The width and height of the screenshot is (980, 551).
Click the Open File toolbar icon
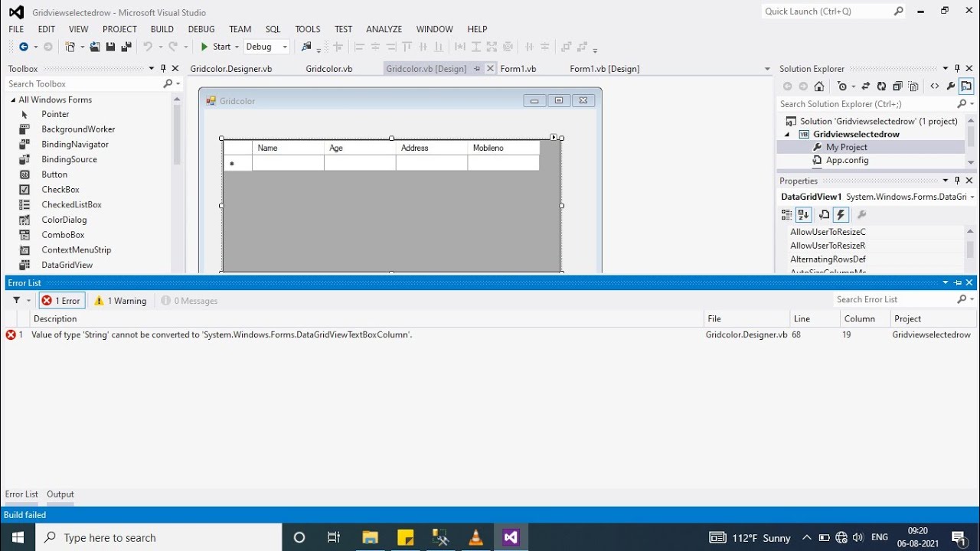pyautogui.click(x=95, y=47)
